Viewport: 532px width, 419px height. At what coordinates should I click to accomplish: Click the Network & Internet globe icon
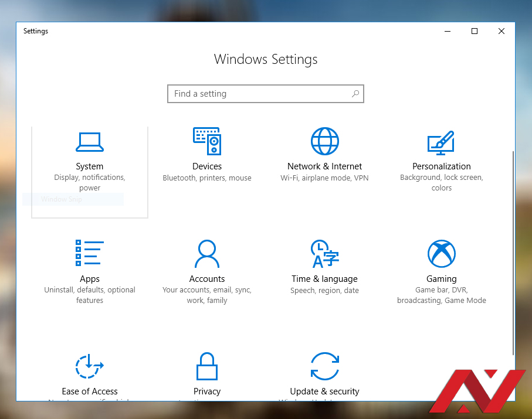(324, 141)
